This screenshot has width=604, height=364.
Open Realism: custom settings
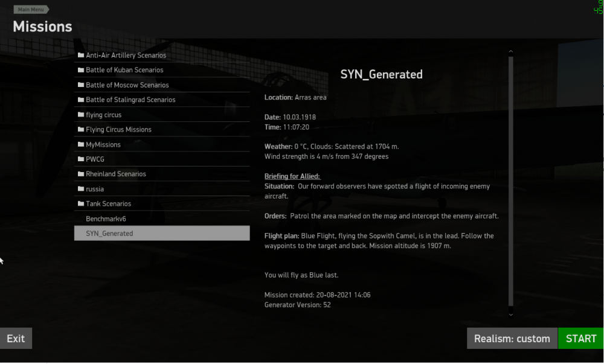512,338
